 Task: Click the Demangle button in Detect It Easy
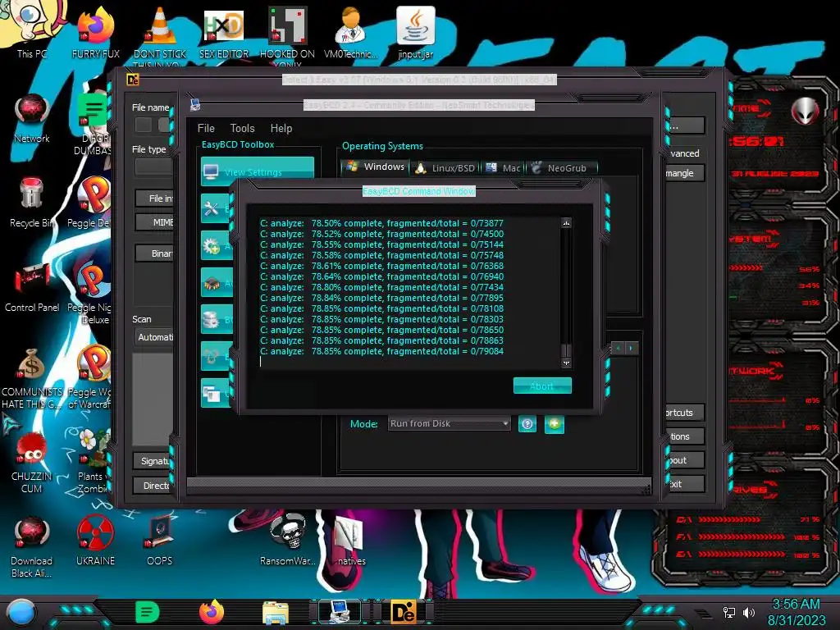click(685, 173)
